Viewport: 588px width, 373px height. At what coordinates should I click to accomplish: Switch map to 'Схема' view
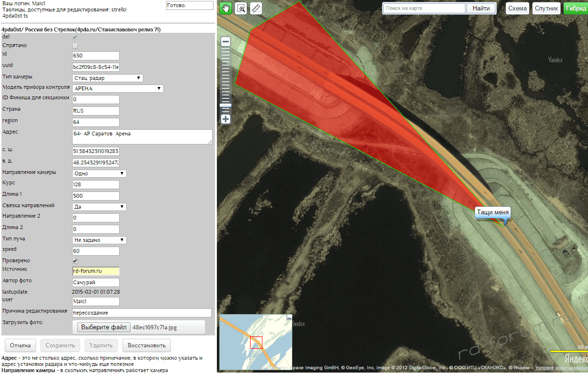point(517,8)
